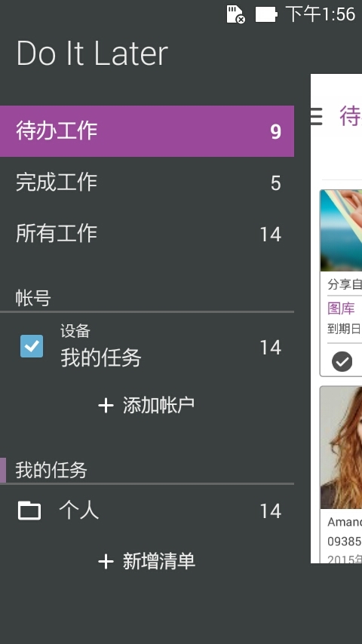Select the 设备 我的任务 account row
This screenshot has height=644, width=362.
[147, 346]
